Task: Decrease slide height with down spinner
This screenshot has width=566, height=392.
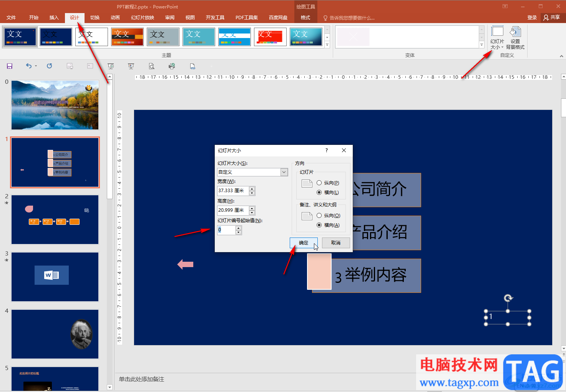Action: [252, 213]
